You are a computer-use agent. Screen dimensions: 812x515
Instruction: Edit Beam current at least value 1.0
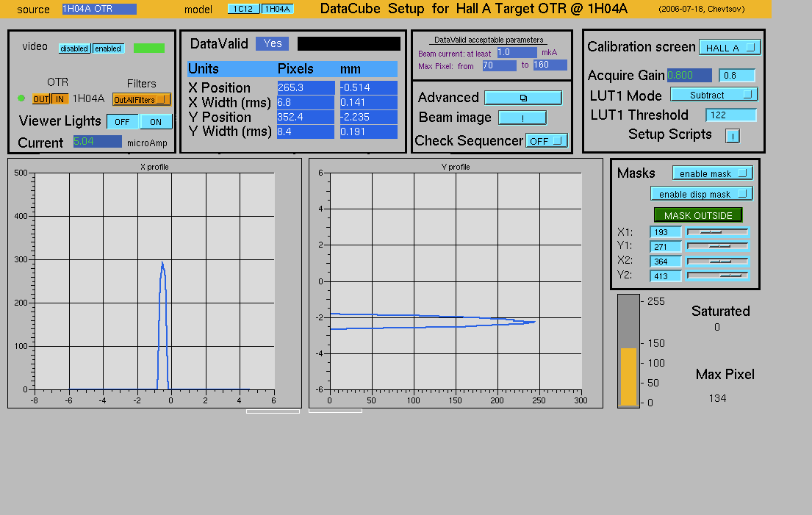pyautogui.click(x=517, y=52)
